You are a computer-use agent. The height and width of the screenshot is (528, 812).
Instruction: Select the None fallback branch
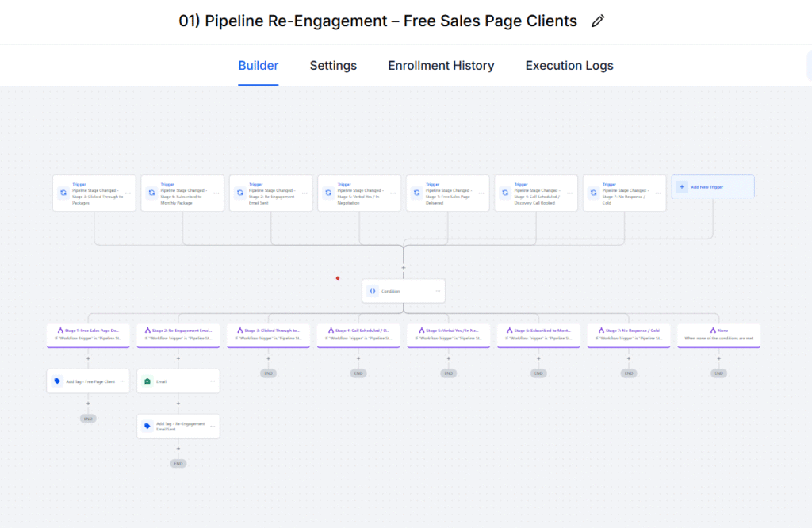[x=718, y=335]
